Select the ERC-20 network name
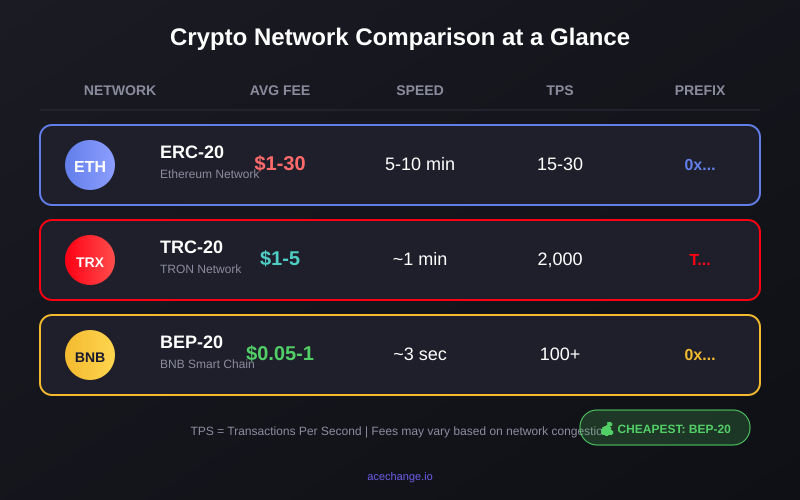 (192, 152)
